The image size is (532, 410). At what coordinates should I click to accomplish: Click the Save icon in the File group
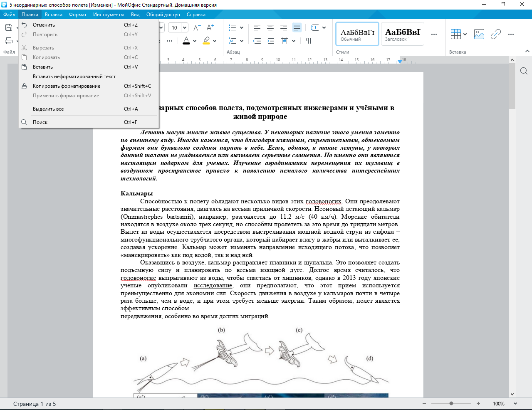[8, 27]
